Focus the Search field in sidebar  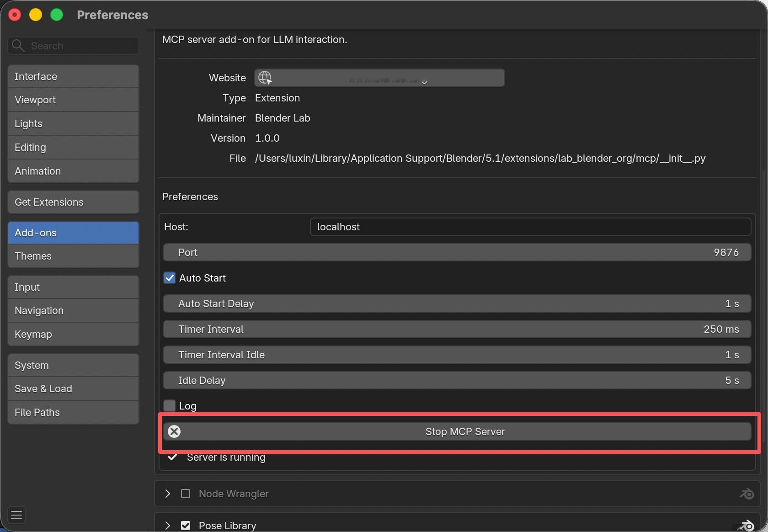73,46
